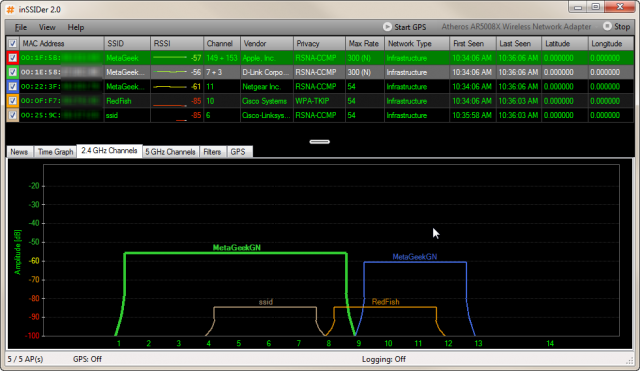Click the inSSIDer app icon in title bar
The image size is (640, 371).
10,9
